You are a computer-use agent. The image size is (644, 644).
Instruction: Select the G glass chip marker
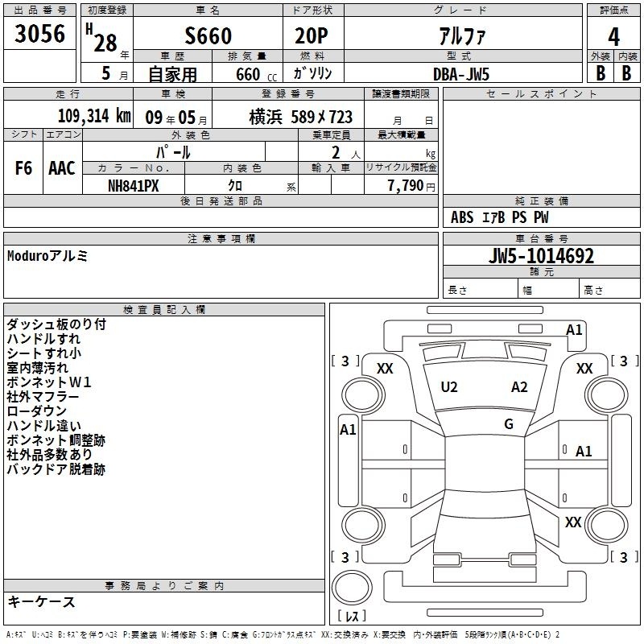[508, 424]
